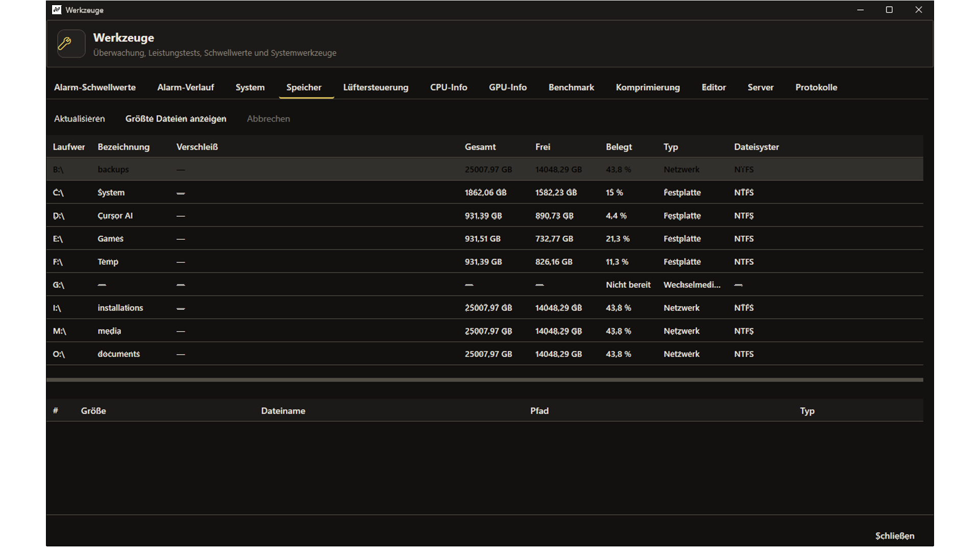This screenshot has width=980, height=551.
Task: Minimize the Werkzeuge window
Action: (x=860, y=10)
